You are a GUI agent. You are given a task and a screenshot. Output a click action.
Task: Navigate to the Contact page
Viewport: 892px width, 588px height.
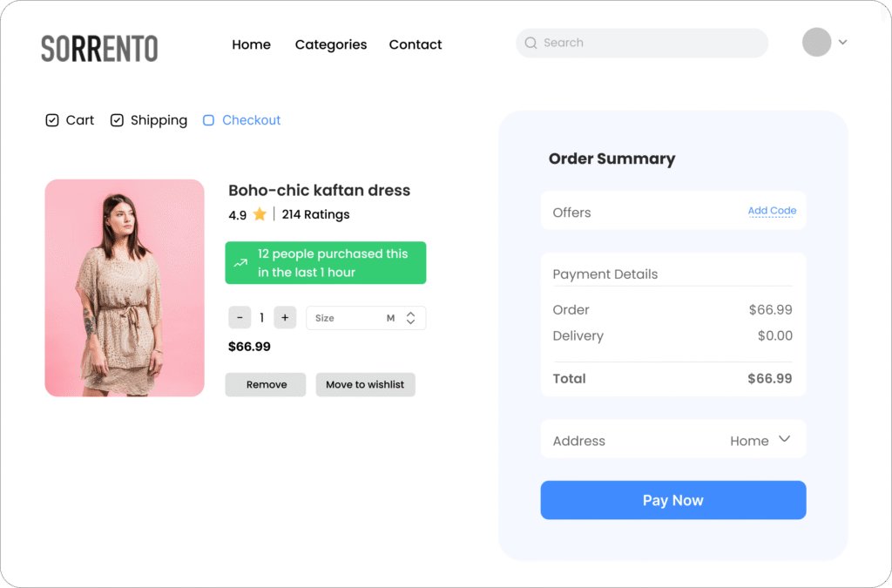tap(416, 44)
